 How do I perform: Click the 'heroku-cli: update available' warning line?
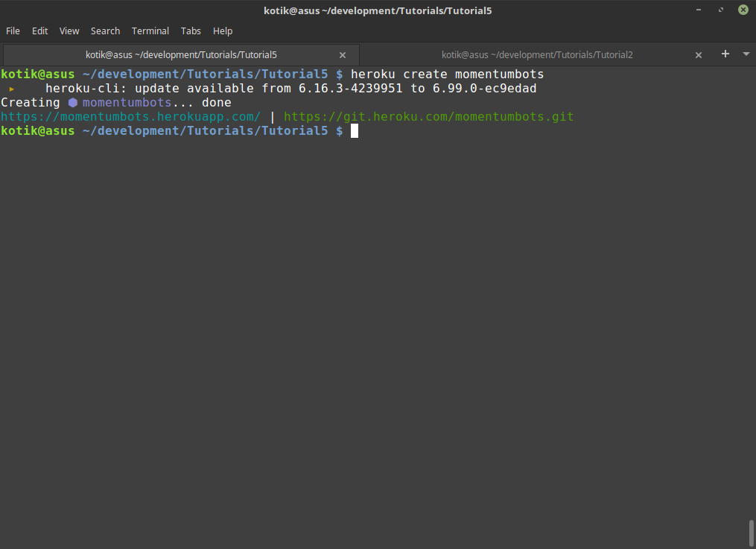tap(290, 88)
